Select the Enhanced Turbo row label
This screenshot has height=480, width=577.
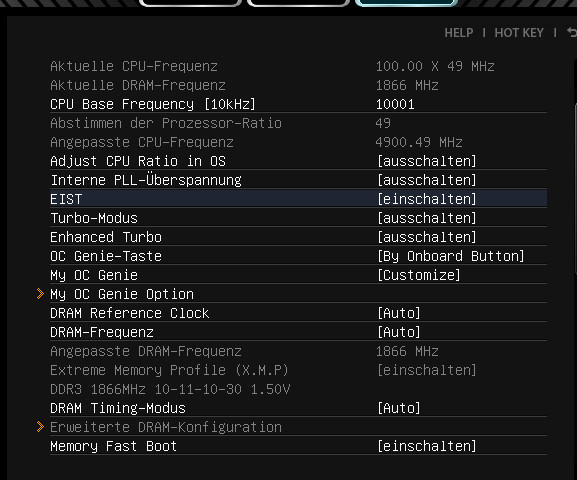(x=106, y=237)
